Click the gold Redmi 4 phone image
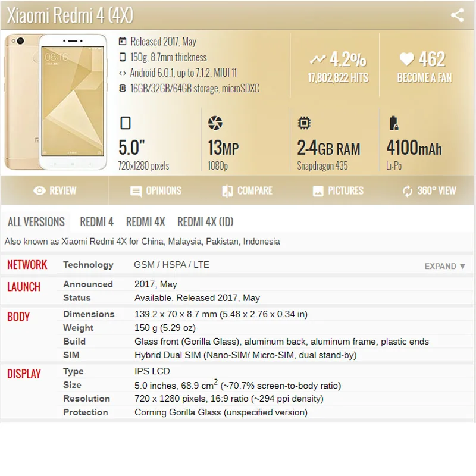The height and width of the screenshot is (476, 476). pyautogui.click(x=55, y=101)
